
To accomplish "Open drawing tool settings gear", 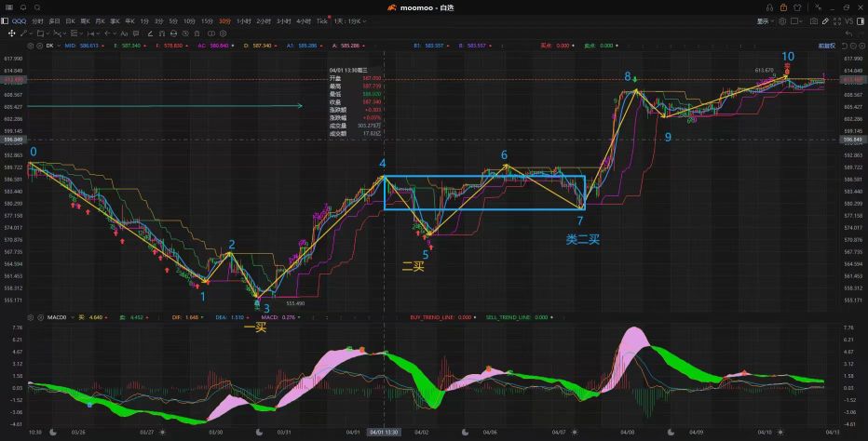I will point(224,33).
